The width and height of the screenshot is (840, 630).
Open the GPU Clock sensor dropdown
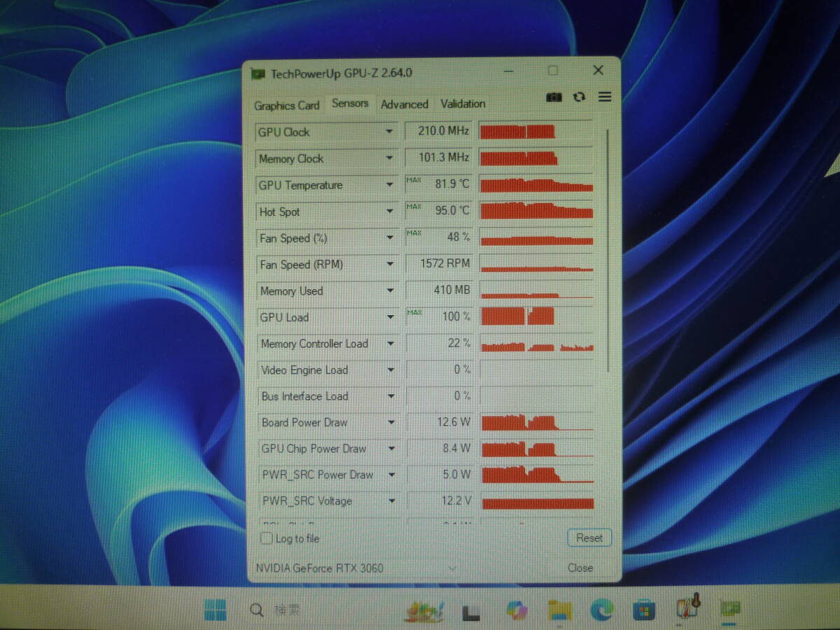click(389, 132)
